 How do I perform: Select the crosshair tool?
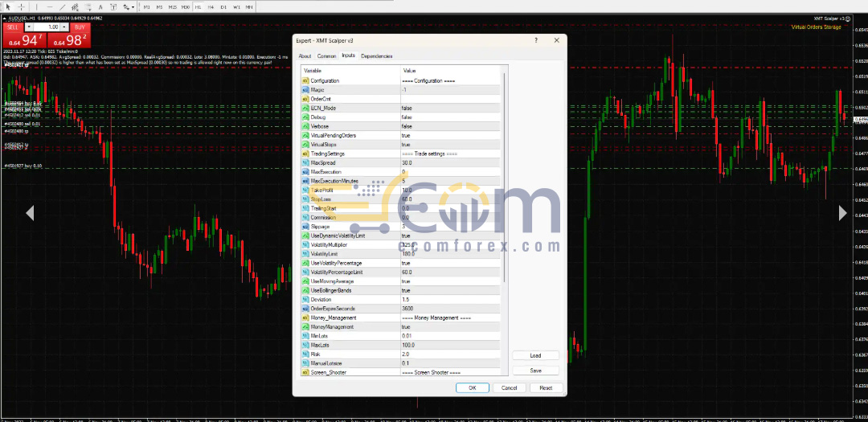22,7
